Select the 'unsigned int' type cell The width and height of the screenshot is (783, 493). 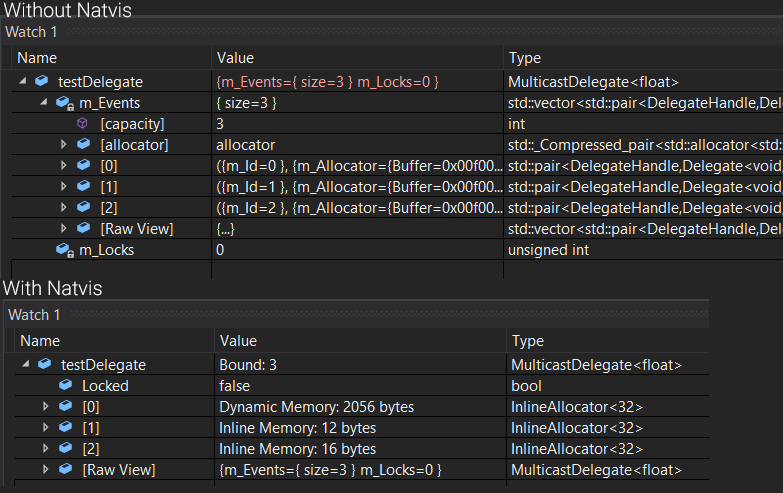[548, 250]
